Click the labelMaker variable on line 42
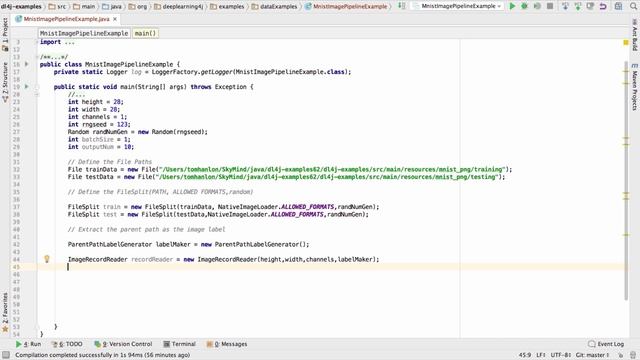The image size is (640, 360). pos(173,244)
